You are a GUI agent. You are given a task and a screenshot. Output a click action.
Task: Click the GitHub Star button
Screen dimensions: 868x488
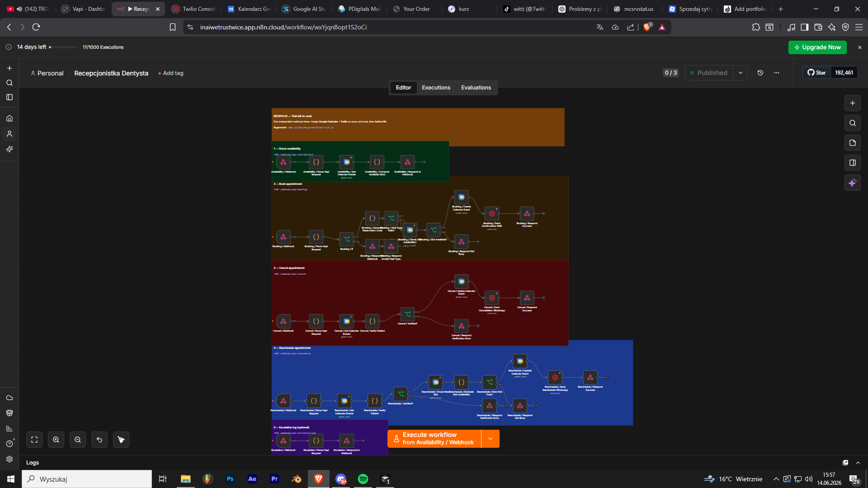pos(817,73)
